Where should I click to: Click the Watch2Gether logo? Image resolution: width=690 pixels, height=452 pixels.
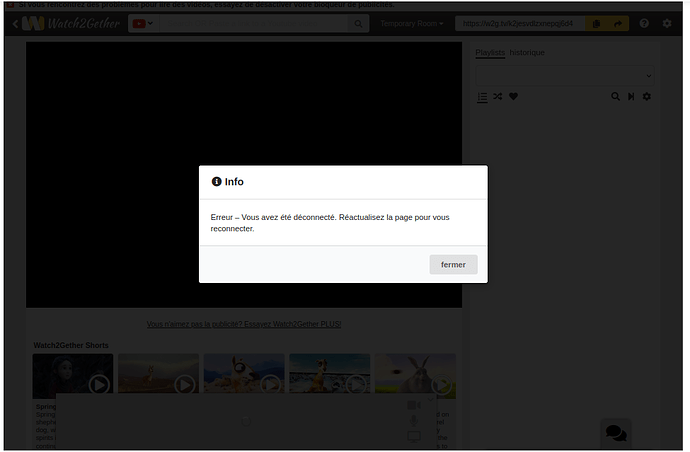71,23
